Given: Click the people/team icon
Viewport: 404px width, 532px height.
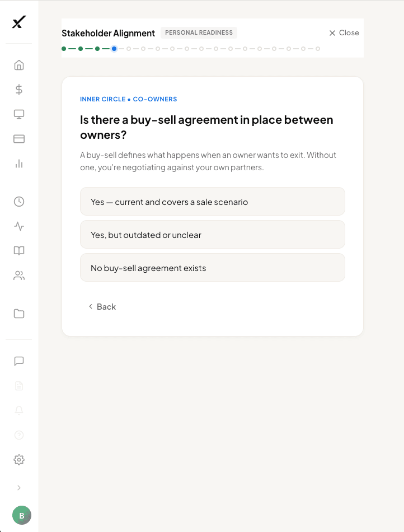Looking at the screenshot, I should click(18, 276).
